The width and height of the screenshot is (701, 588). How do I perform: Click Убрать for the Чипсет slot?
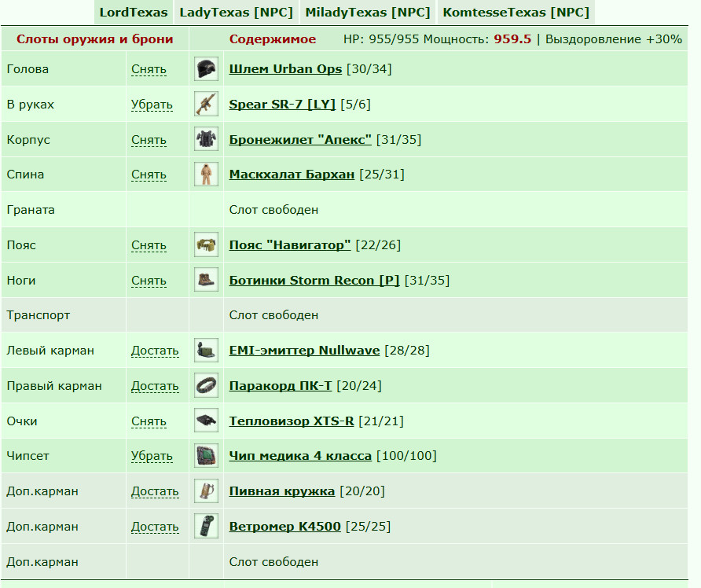click(x=152, y=457)
